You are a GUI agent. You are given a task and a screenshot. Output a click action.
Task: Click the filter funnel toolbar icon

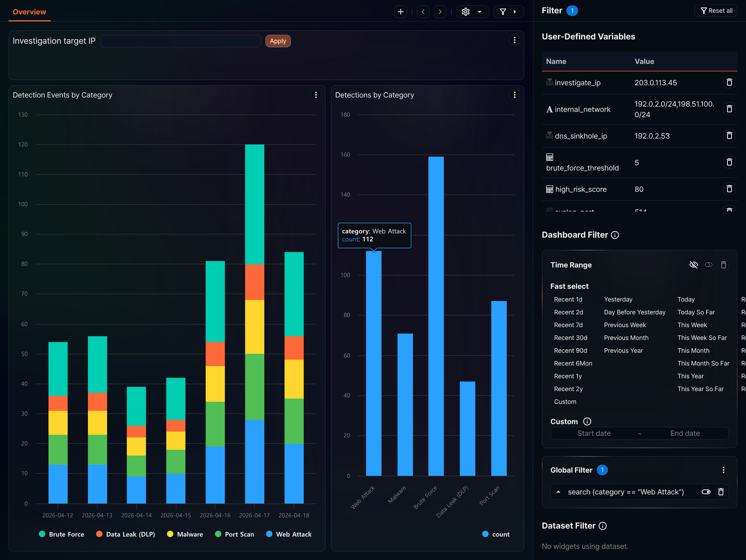(x=503, y=12)
